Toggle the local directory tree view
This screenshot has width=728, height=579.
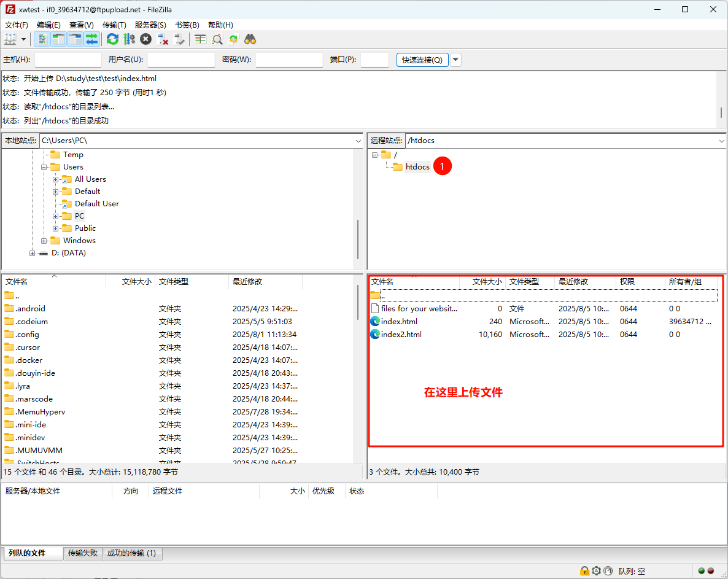tap(58, 39)
